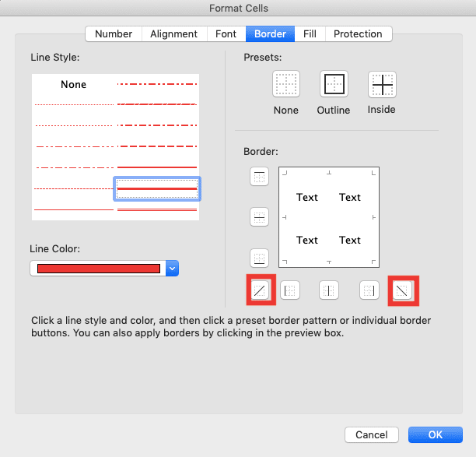Select the selected thick solid line style
This screenshot has height=457, width=476.
[x=157, y=188]
